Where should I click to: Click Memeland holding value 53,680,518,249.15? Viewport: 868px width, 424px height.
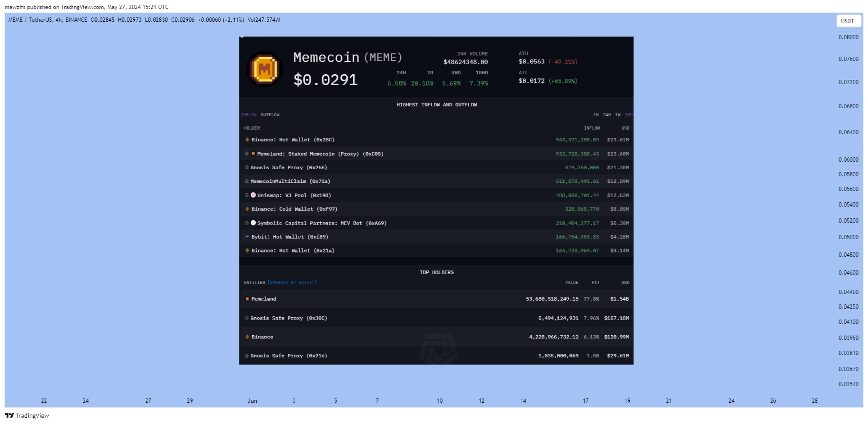click(552, 299)
